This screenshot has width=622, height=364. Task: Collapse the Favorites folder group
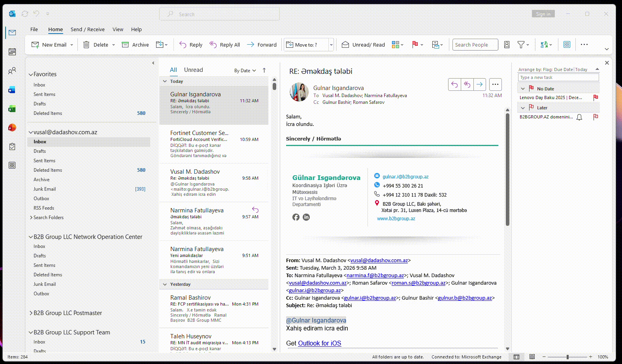(x=30, y=74)
